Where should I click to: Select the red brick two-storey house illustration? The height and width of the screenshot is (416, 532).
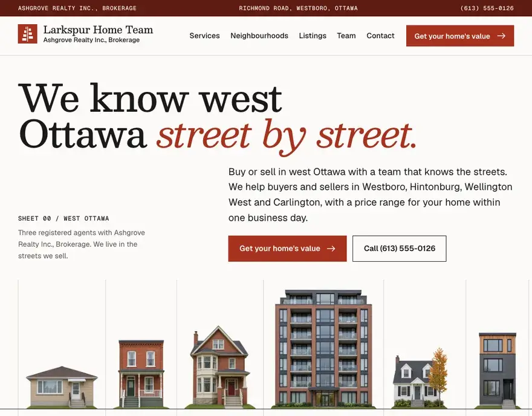(x=141, y=373)
